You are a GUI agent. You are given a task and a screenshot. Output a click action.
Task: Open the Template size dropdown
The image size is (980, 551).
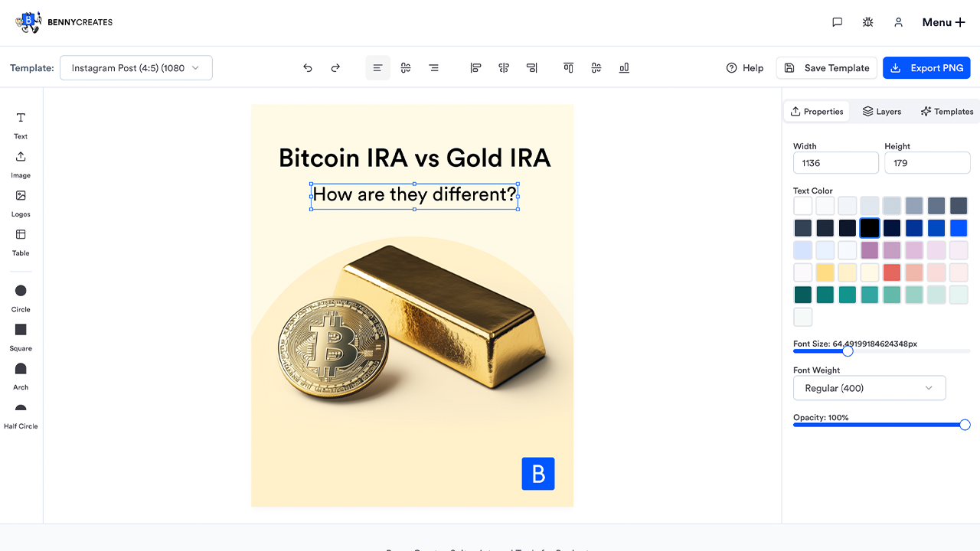point(136,68)
